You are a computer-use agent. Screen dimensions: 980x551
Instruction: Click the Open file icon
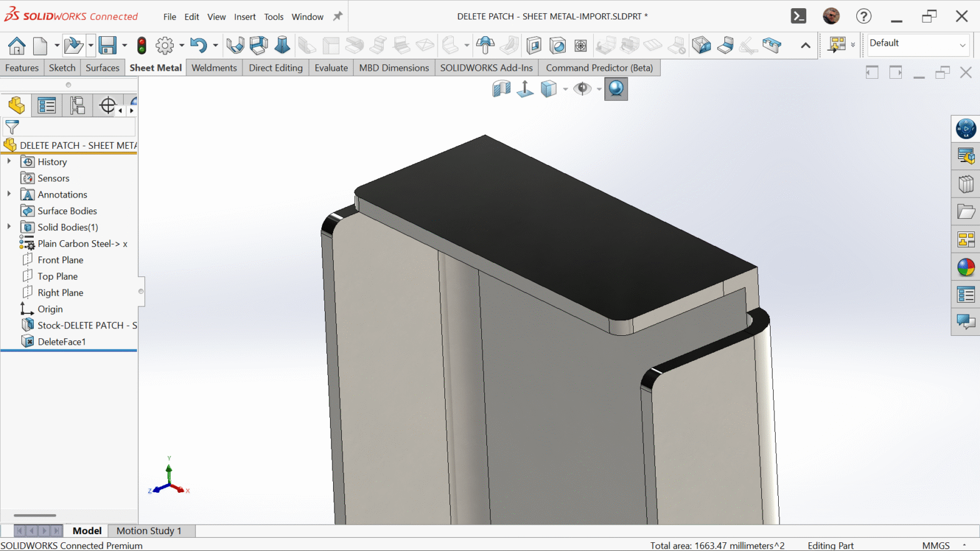pos(73,45)
